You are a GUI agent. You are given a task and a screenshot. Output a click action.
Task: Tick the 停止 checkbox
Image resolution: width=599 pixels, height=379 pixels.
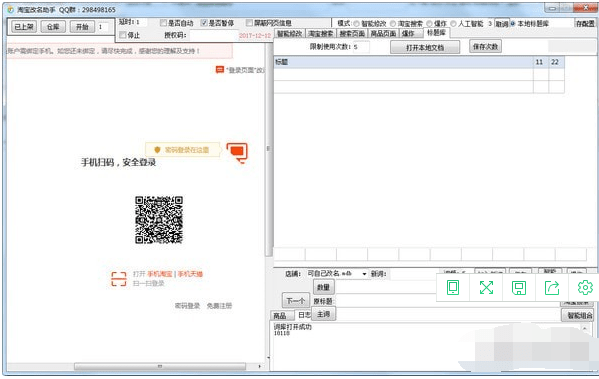(123, 35)
